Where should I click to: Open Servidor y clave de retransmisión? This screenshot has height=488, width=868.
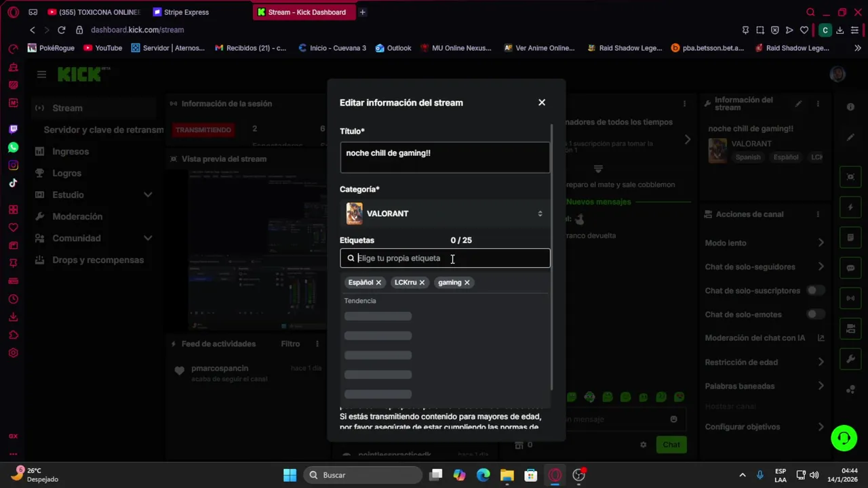(103, 129)
